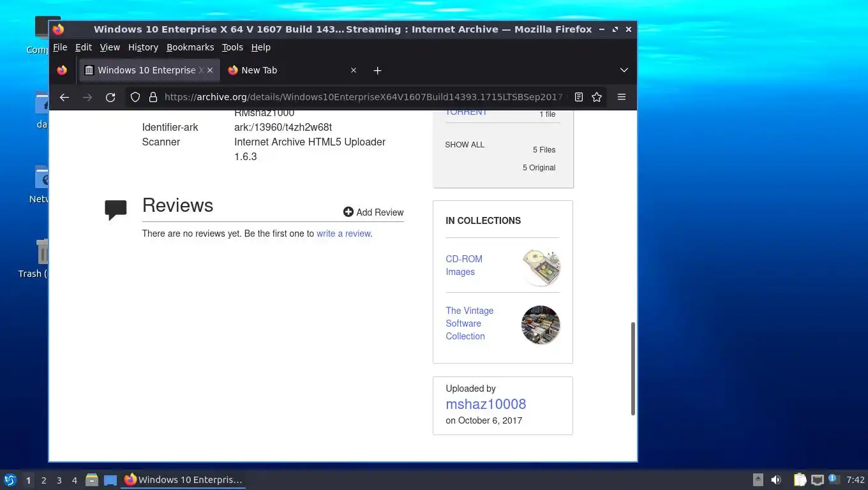Image resolution: width=868 pixels, height=490 pixels.
Task: Open a new tab with plus button
Action: 377,70
